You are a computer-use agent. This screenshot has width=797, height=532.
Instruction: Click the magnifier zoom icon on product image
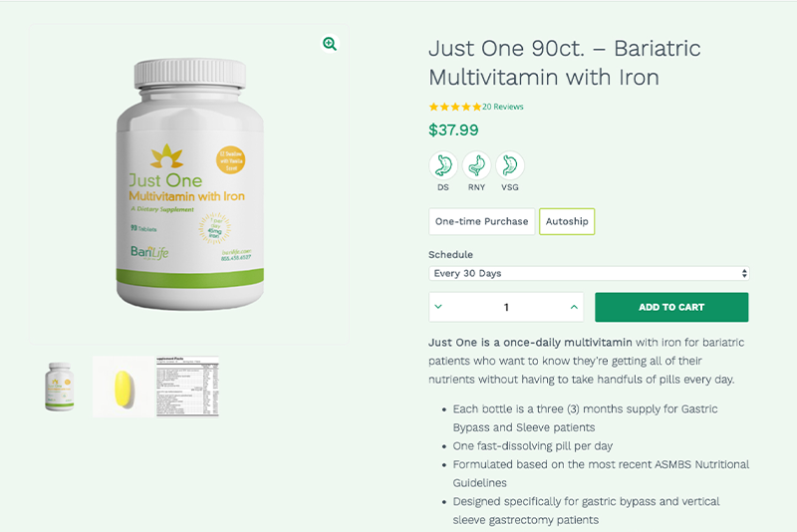[x=330, y=44]
